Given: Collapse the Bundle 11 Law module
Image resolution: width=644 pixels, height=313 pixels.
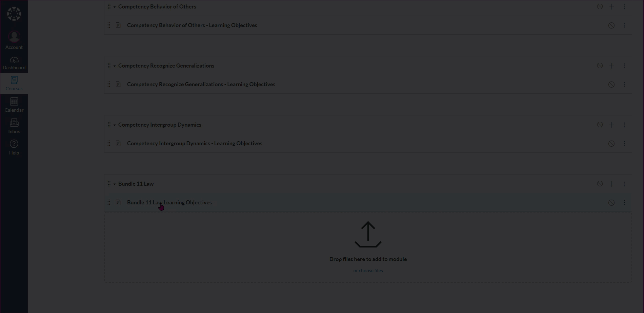Looking at the screenshot, I should [x=115, y=184].
